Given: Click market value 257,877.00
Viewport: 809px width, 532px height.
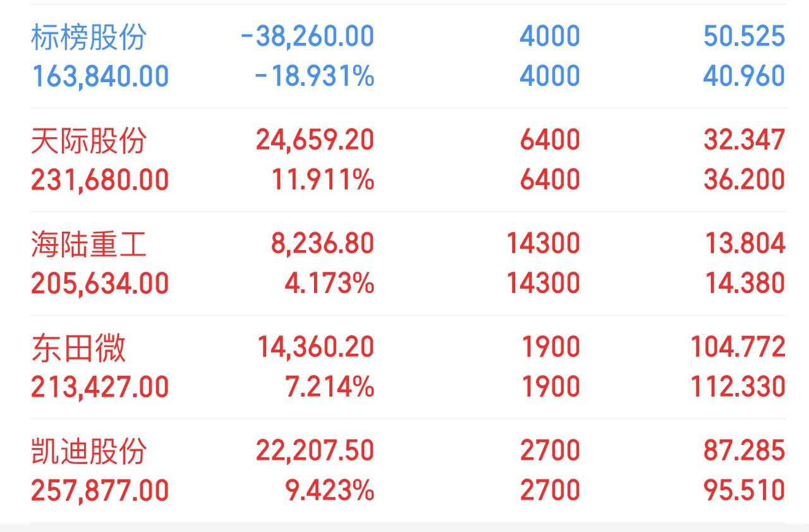Looking at the screenshot, I should (x=100, y=491).
